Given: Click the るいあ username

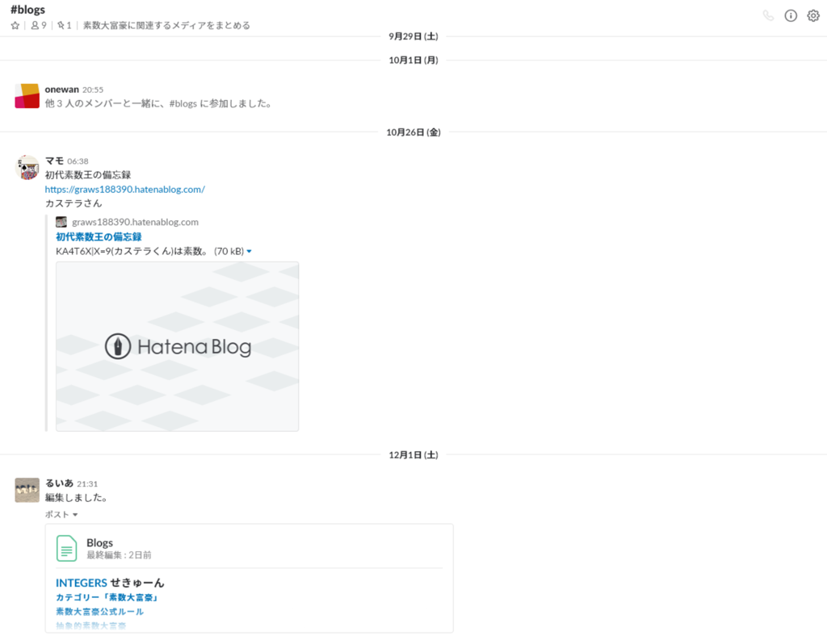Looking at the screenshot, I should tap(59, 483).
